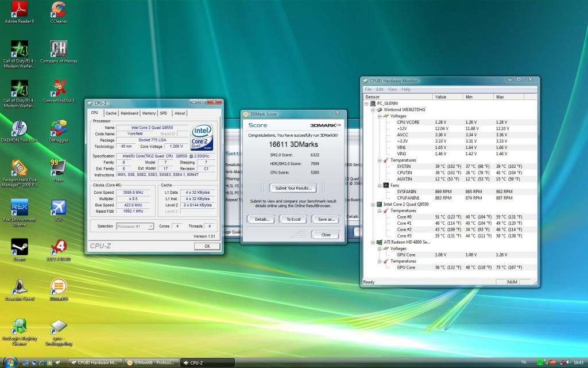Collapse the PC_GLENN root node

pyautogui.click(x=366, y=103)
